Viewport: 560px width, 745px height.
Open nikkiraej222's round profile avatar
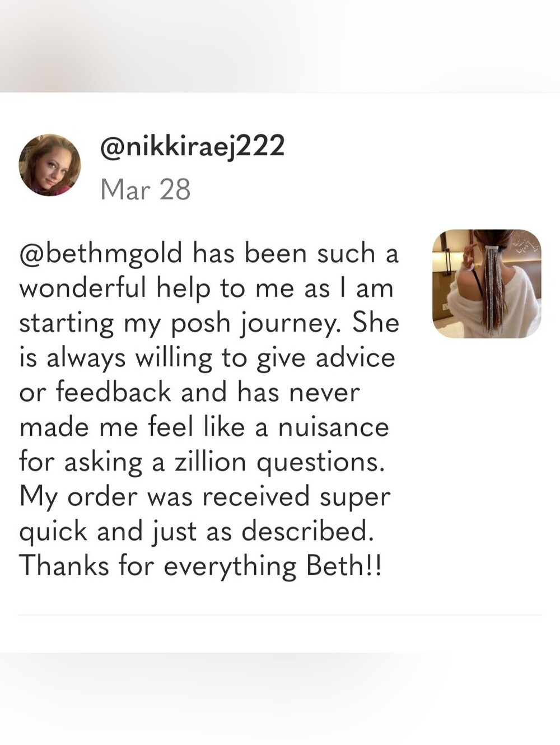click(50, 165)
